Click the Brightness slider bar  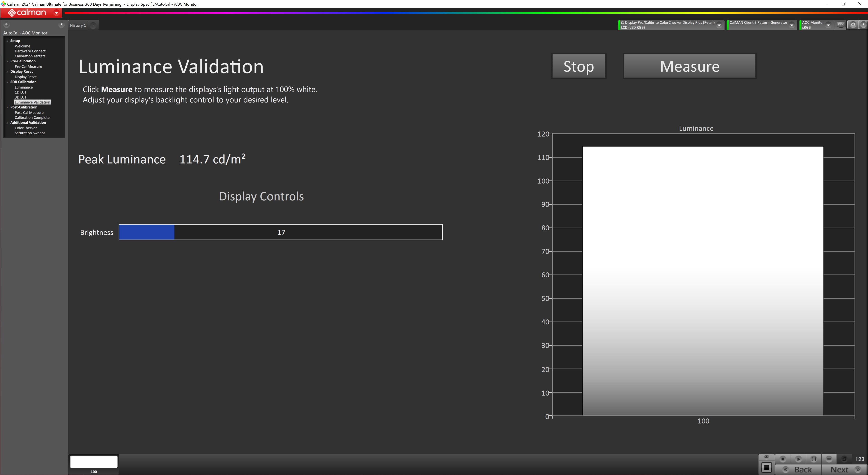280,232
